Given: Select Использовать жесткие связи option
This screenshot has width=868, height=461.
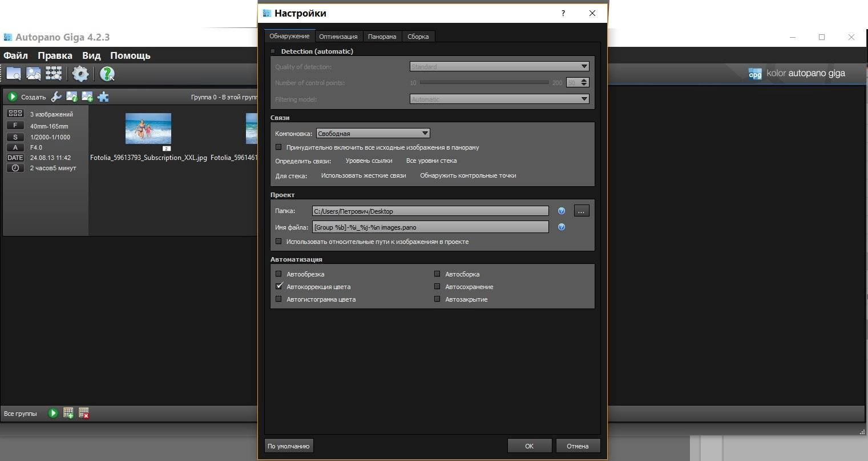Looking at the screenshot, I should (x=364, y=175).
